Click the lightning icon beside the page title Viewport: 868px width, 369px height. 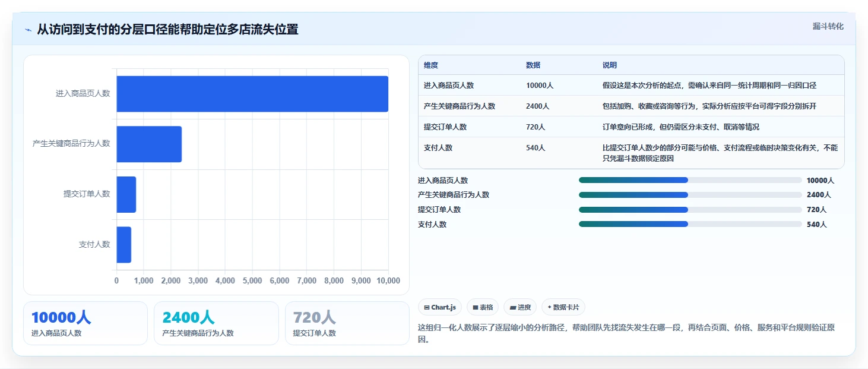pyautogui.click(x=28, y=30)
